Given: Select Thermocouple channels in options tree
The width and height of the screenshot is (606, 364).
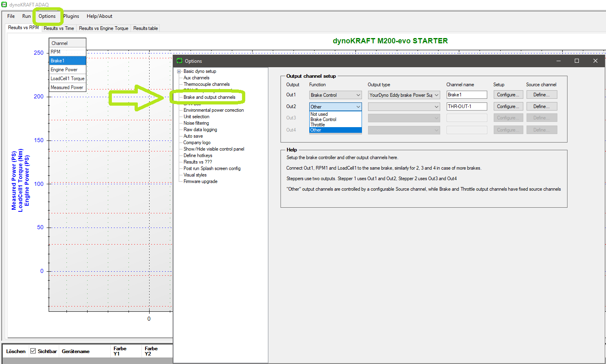Looking at the screenshot, I should click(x=206, y=84).
